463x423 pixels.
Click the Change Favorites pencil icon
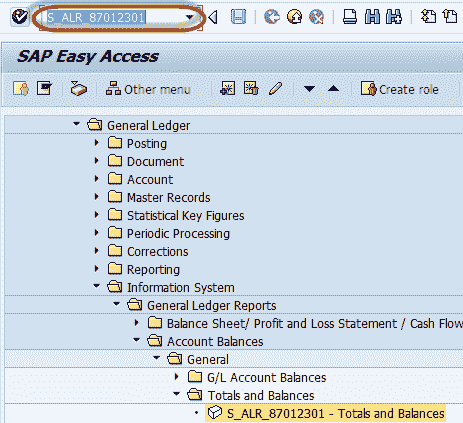[x=275, y=89]
